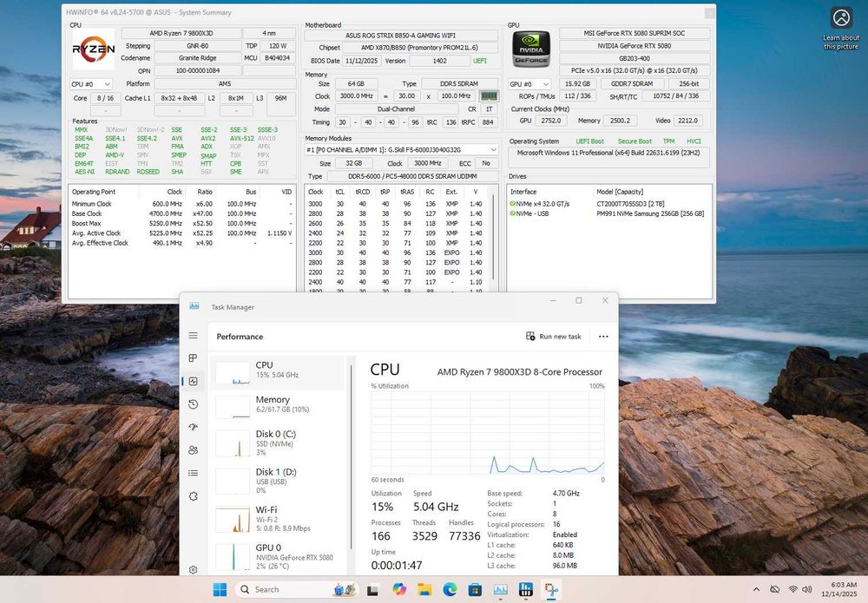Click the Task Manager performance list scrollbar
The height and width of the screenshot is (603, 868).
(351, 457)
